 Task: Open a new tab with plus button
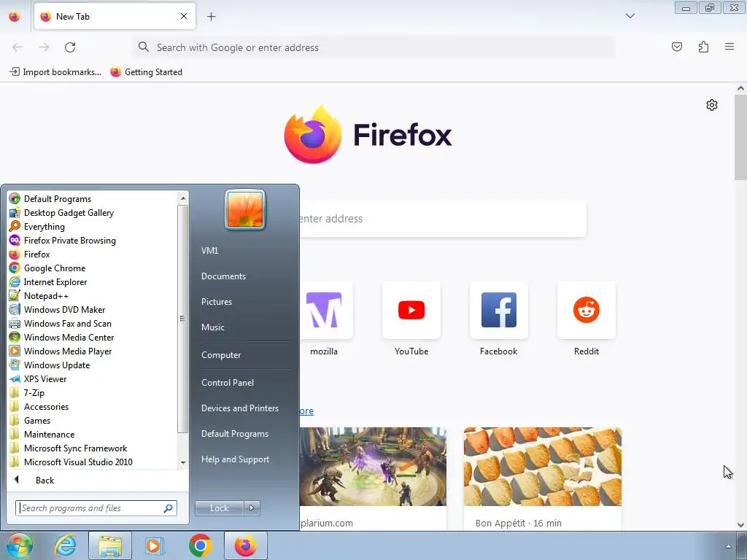211,17
